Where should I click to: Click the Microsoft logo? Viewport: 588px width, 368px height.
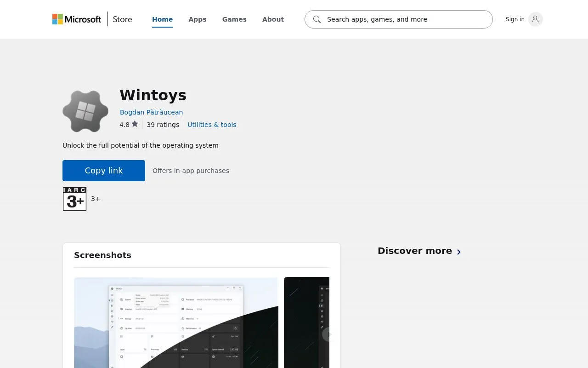(77, 19)
